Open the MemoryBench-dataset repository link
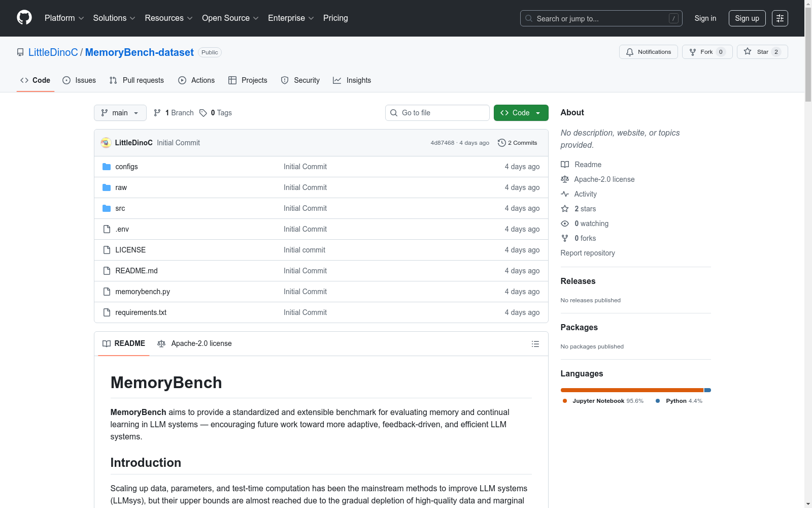Image resolution: width=812 pixels, height=508 pixels. pyautogui.click(x=140, y=52)
